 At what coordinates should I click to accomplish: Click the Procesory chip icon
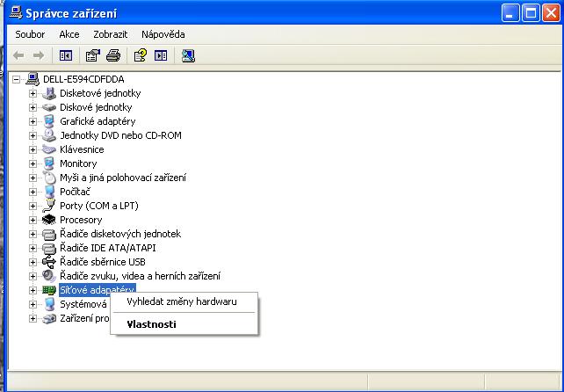49,220
